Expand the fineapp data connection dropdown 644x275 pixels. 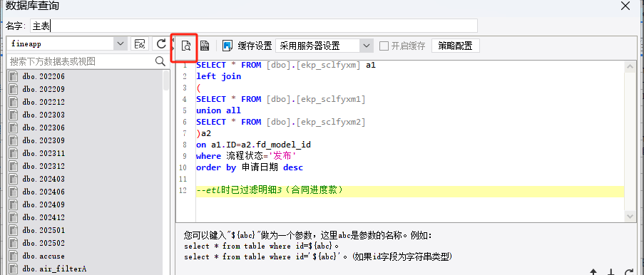point(120,43)
